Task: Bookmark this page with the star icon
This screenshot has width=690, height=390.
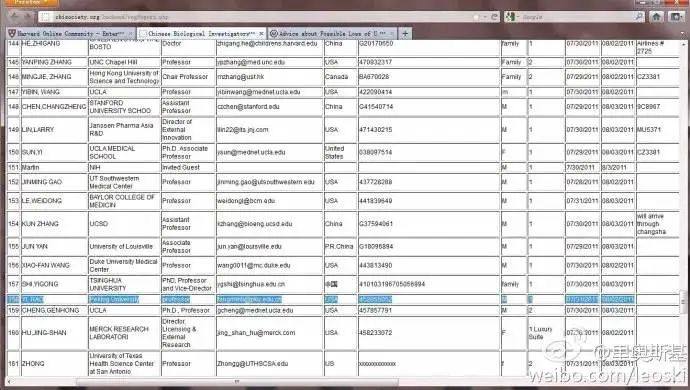Action: point(477,17)
